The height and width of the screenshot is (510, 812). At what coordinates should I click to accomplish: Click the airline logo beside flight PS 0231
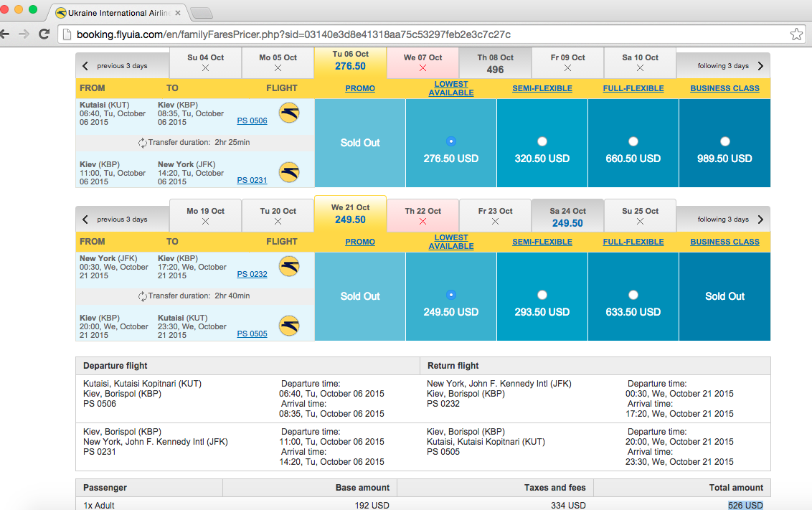[x=289, y=173]
